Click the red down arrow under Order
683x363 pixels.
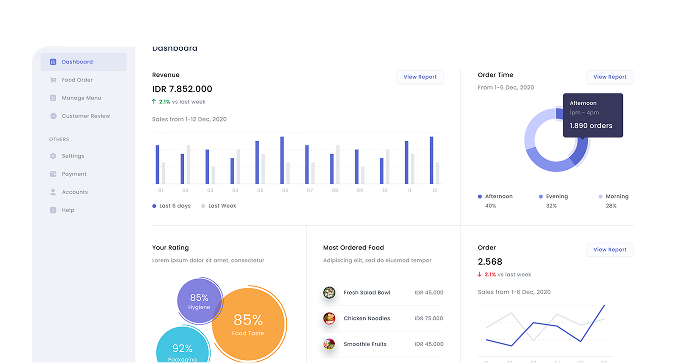pyautogui.click(x=480, y=275)
